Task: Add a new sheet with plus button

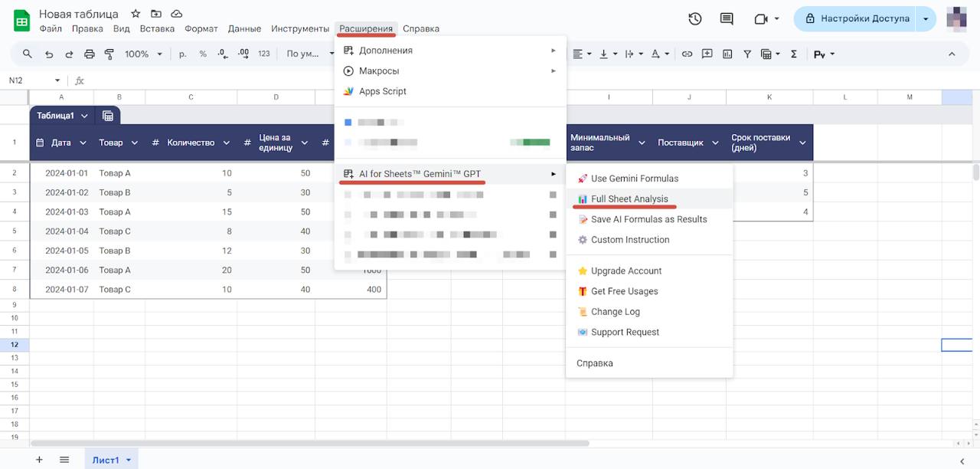Action: (x=39, y=460)
